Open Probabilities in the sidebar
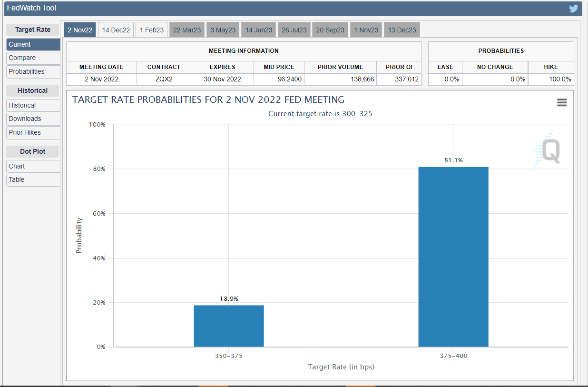 coord(33,72)
